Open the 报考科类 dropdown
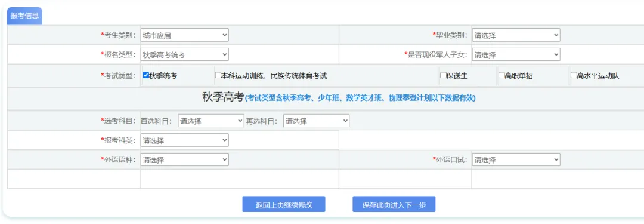Image resolution: width=644 pixels, height=224 pixels. [184, 140]
